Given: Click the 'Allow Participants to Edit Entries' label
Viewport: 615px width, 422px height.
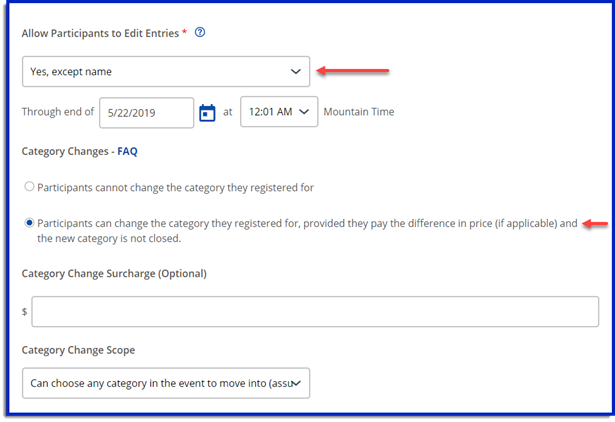Looking at the screenshot, I should click(100, 32).
